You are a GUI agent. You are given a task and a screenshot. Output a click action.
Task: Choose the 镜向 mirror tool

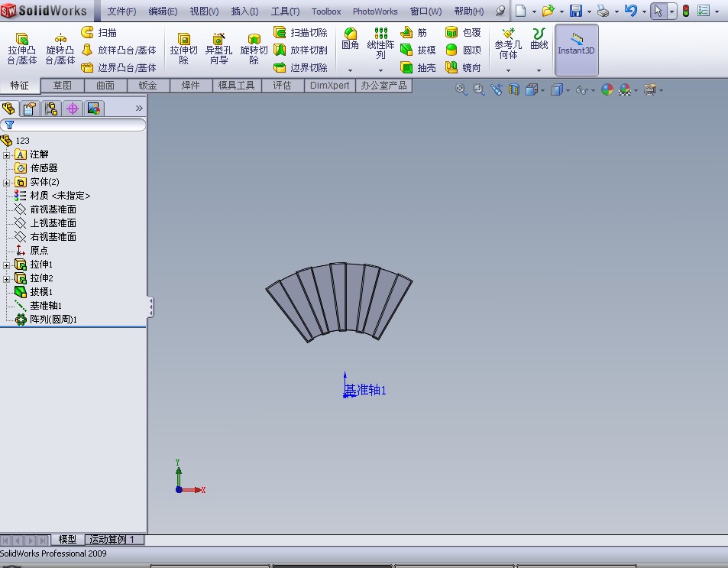point(463,68)
